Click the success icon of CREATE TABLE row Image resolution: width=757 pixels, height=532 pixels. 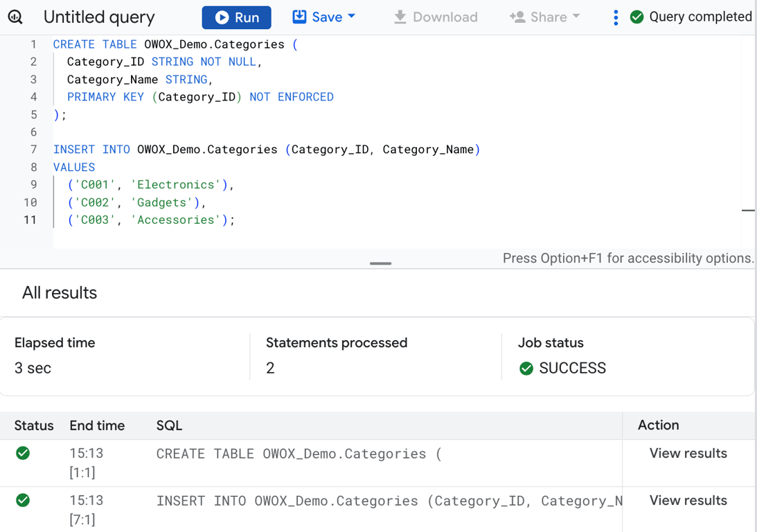tap(23, 453)
